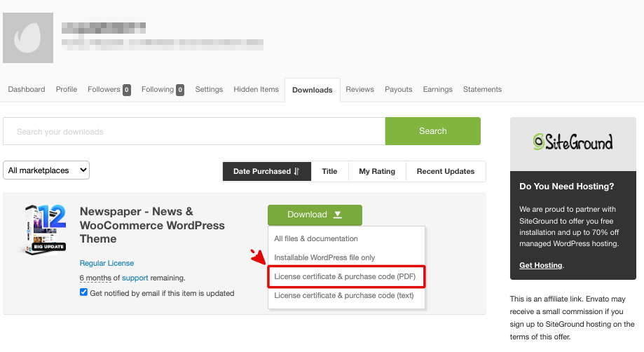Click the green Download dropdown button
644x352 pixels.
coord(315,215)
